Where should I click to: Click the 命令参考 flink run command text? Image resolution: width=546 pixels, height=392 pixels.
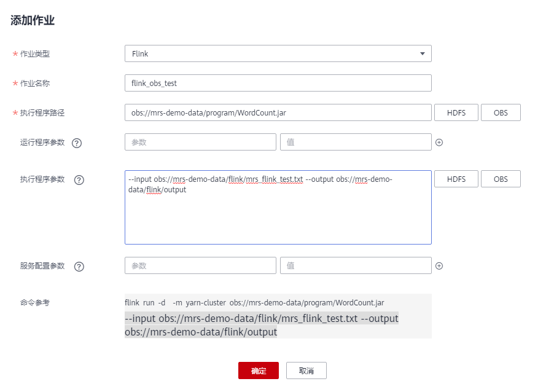pyautogui.click(x=254, y=303)
